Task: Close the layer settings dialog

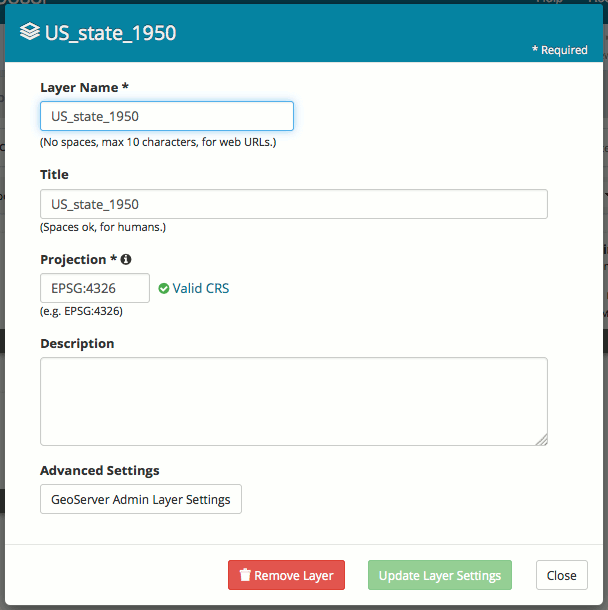Action: pos(561,576)
